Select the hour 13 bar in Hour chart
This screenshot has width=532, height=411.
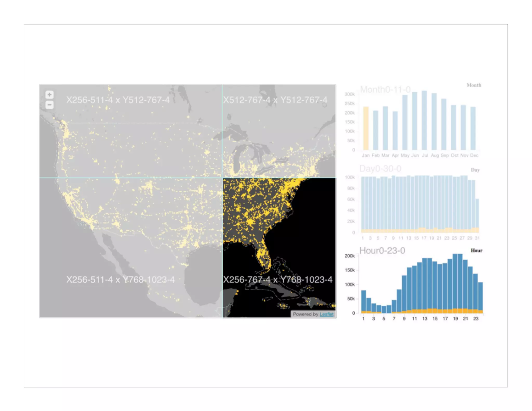[425, 285]
